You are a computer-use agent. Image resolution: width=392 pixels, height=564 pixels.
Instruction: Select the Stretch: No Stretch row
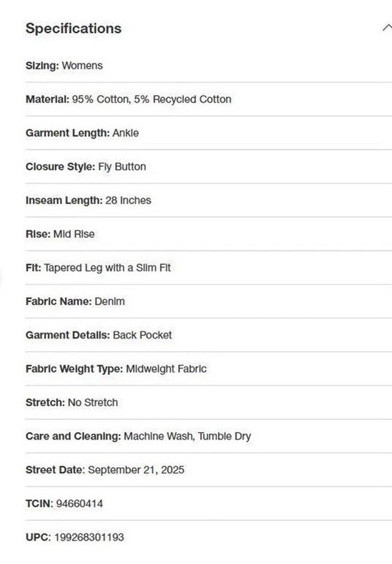(208, 402)
